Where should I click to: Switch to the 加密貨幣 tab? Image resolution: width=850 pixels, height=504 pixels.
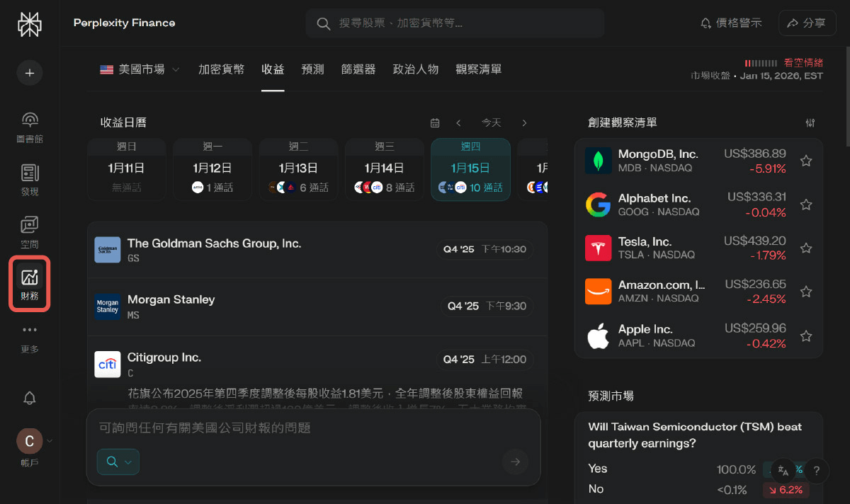point(220,69)
